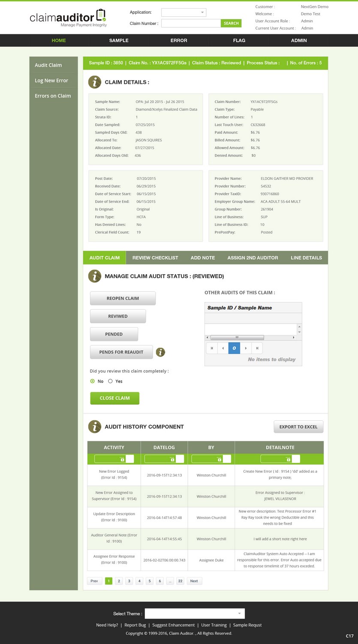358x644 pixels.
Task: Go to page 22 of audit history
Action: pos(180,581)
